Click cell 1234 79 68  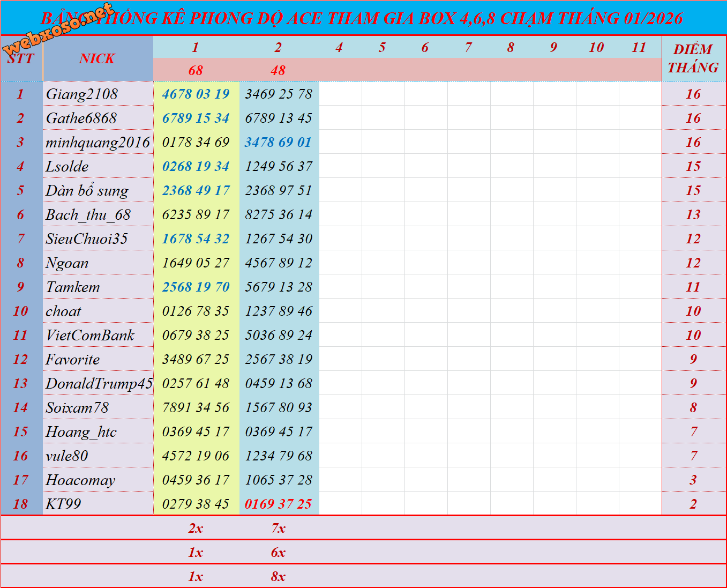279,456
